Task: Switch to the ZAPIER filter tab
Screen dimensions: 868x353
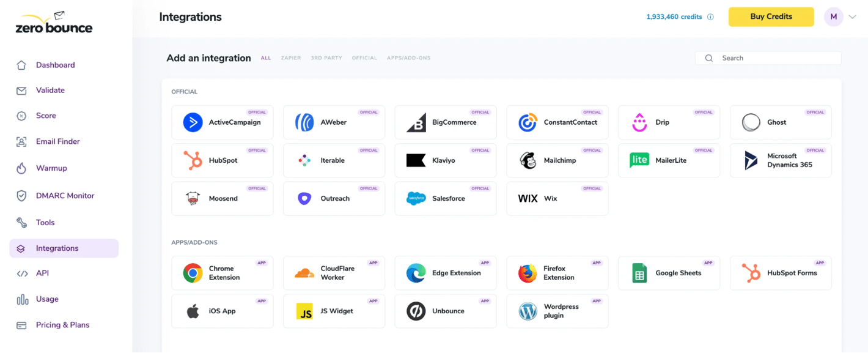Action: click(291, 58)
